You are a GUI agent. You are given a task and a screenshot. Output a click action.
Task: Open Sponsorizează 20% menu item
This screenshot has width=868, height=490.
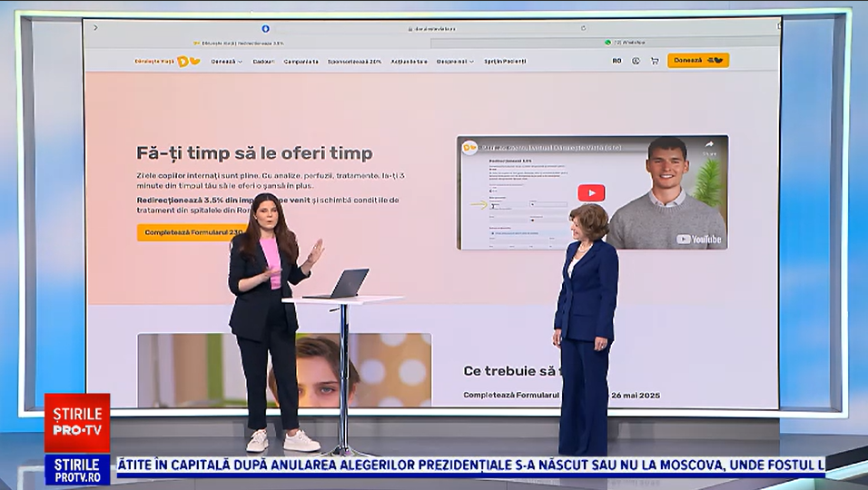[x=354, y=62]
